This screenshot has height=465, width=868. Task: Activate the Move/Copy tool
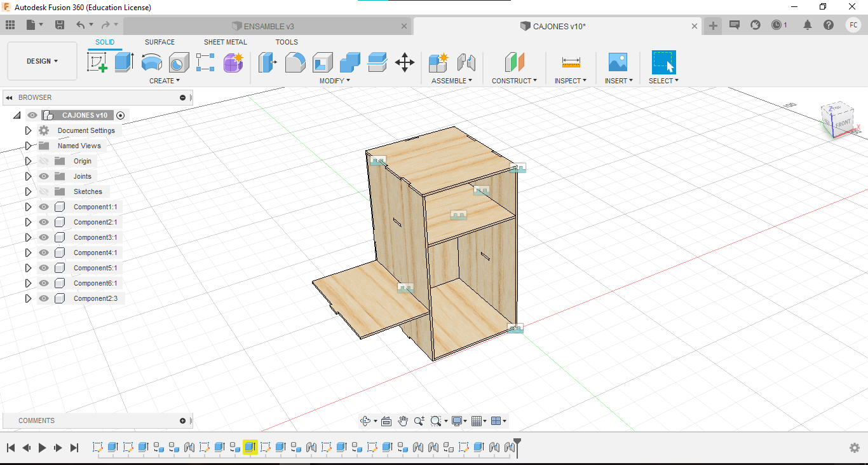[405, 62]
